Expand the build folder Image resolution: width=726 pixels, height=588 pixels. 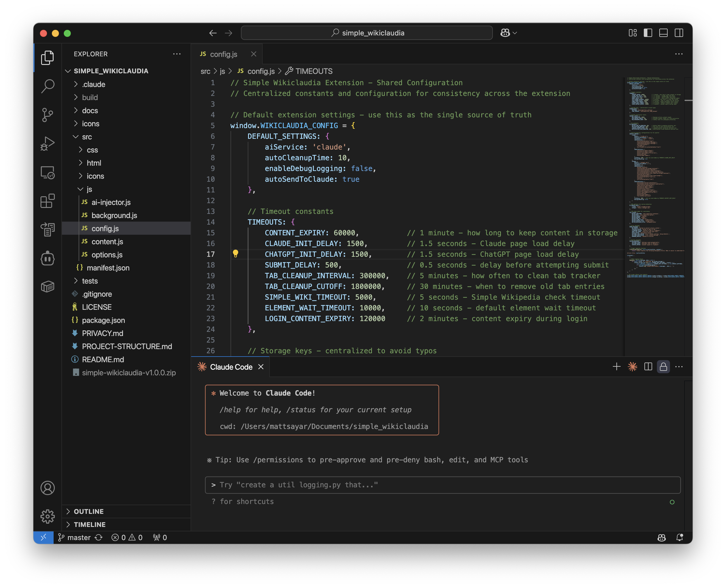pyautogui.click(x=126, y=97)
